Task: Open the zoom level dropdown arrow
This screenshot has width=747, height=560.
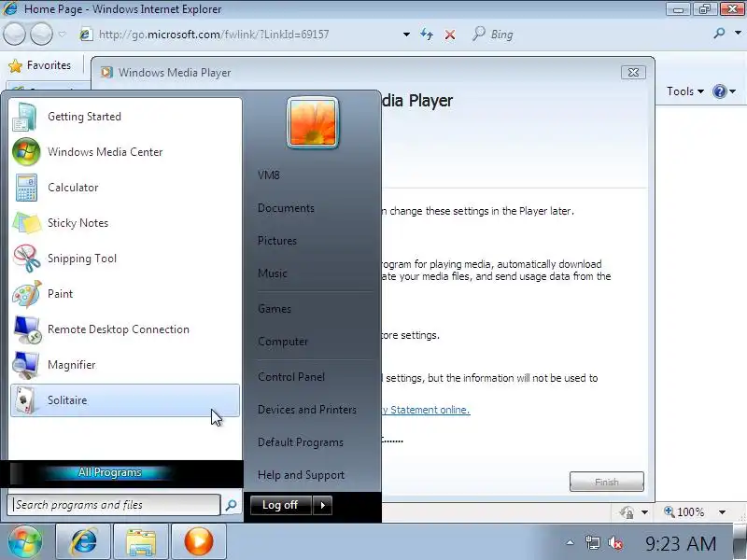Action: tap(722, 512)
